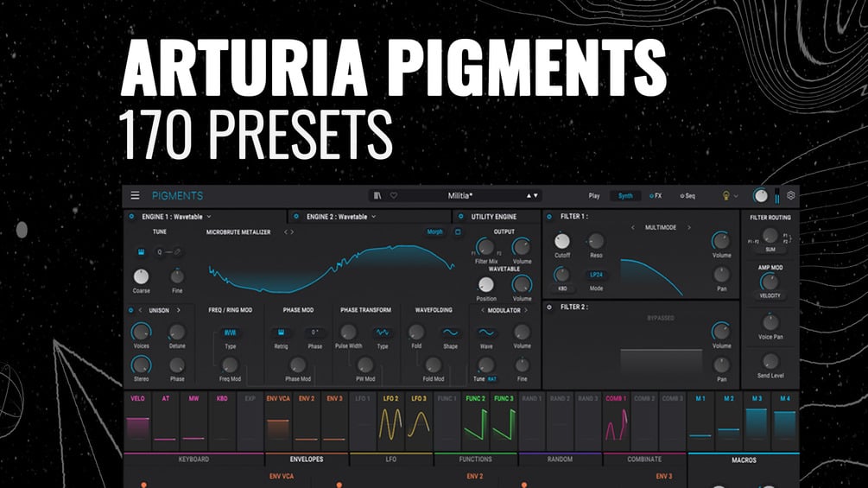Toggle the FX section on indicator
The width and height of the screenshot is (868, 488).
651,196
